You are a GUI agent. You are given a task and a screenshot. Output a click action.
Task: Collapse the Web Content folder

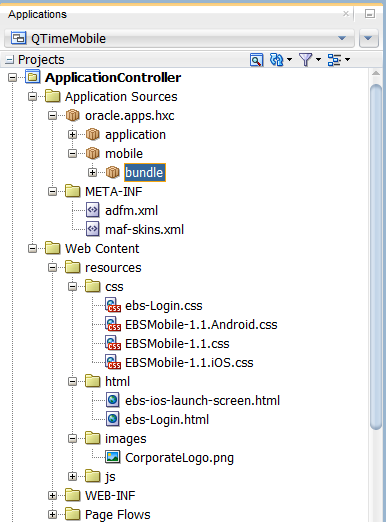click(32, 249)
